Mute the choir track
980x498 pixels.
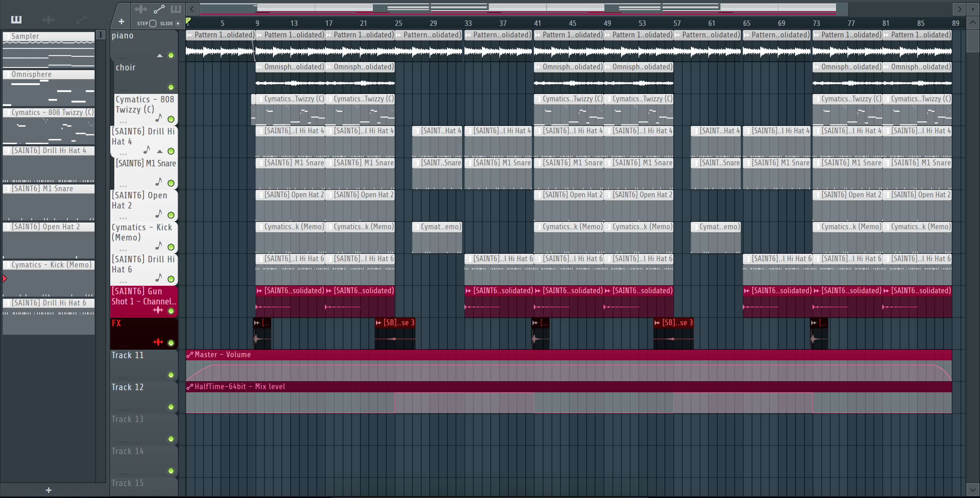[171, 87]
